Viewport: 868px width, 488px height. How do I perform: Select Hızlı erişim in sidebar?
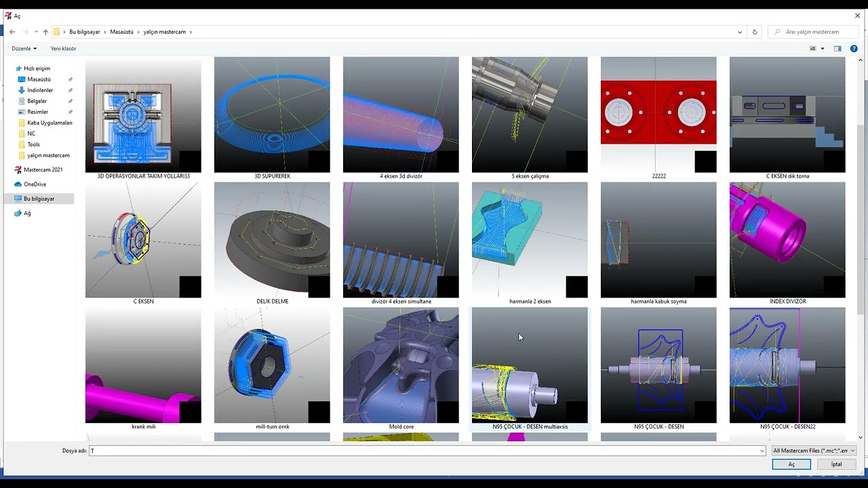point(37,68)
